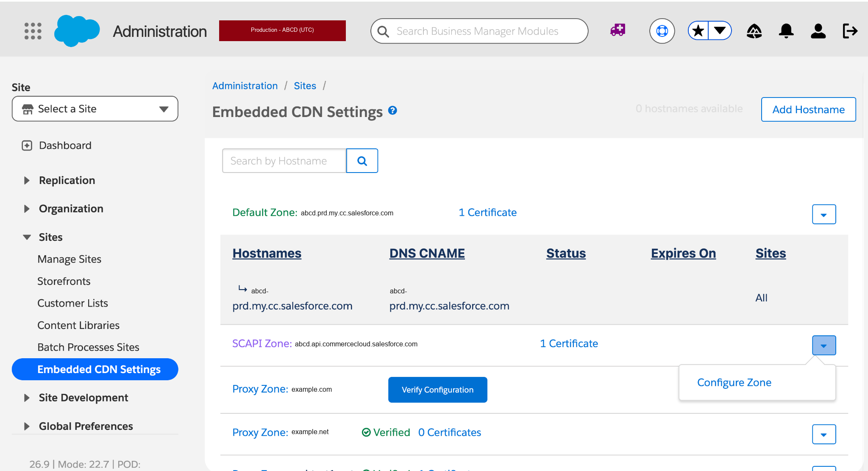Click Verify Configuration for example.com
The image size is (868, 471).
[437, 390]
